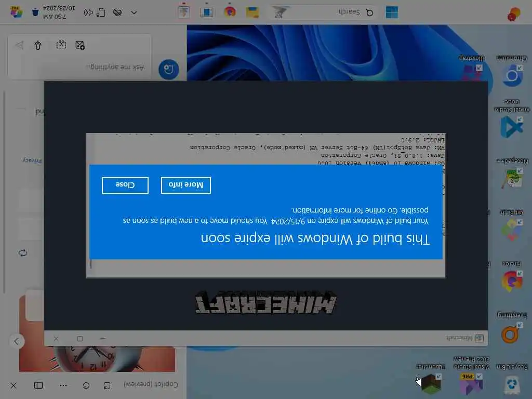This screenshot has width=532, height=399.
Task: Click the Copilot add image icon
Action: [x=80, y=45]
